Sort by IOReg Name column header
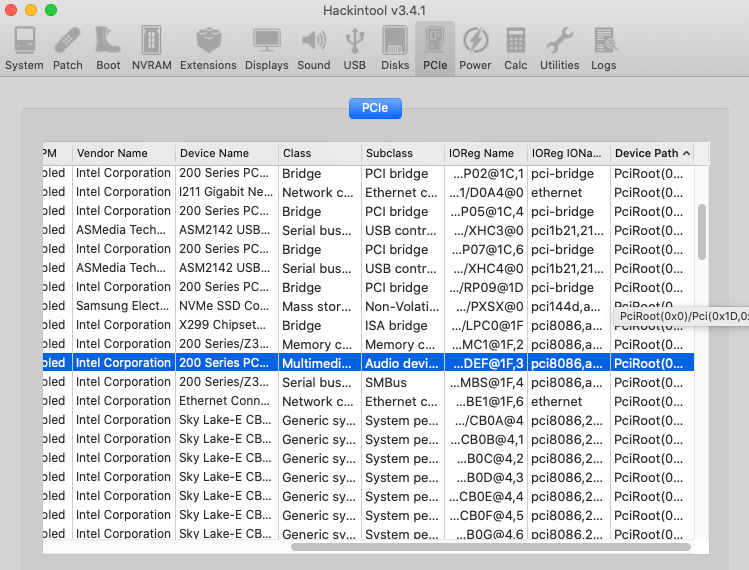The width and height of the screenshot is (749, 570). [x=486, y=153]
